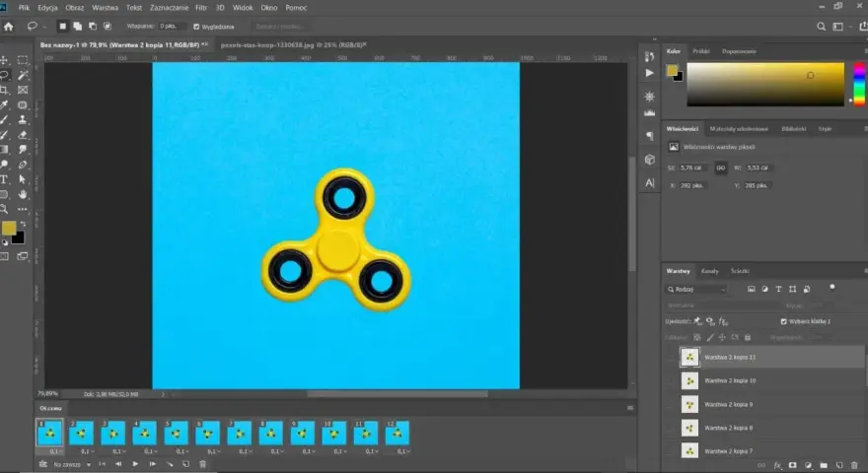The width and height of the screenshot is (868, 473).
Task: Open the Filtr menu
Action: (201, 8)
